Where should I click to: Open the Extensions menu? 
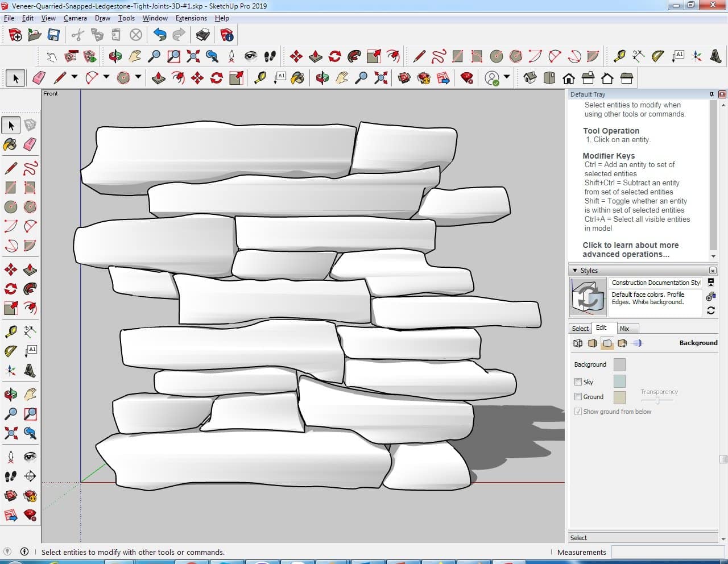[x=191, y=18]
